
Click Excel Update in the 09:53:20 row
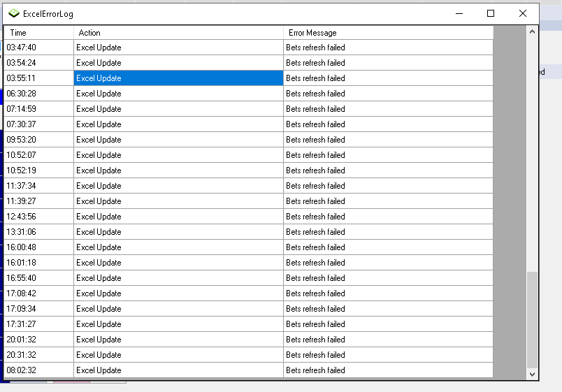click(x=178, y=140)
